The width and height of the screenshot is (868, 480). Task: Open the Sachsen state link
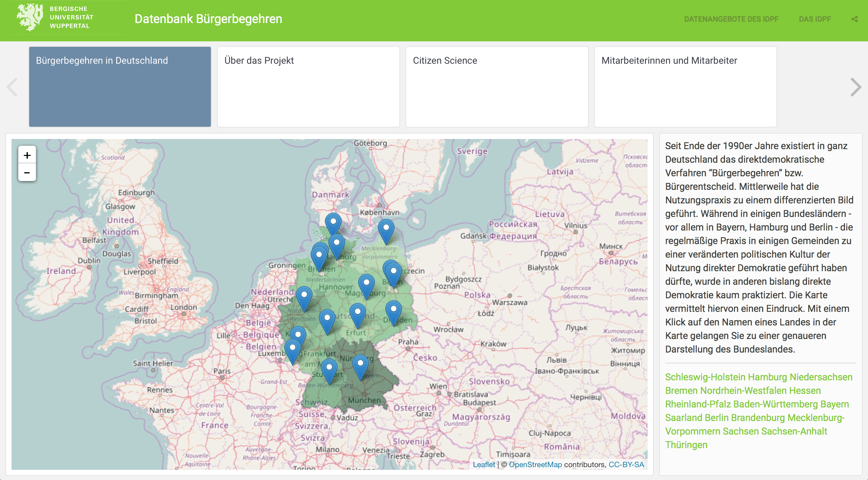tap(741, 431)
